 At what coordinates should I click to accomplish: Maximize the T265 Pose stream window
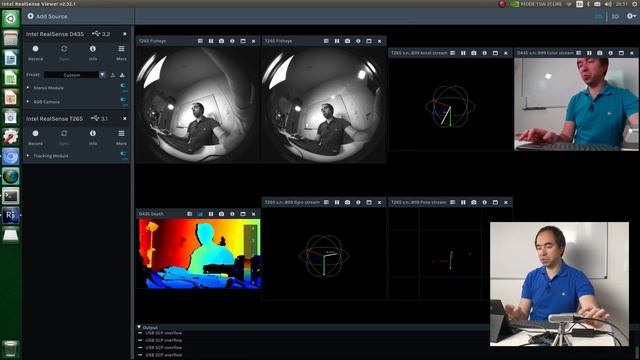tap(495, 202)
